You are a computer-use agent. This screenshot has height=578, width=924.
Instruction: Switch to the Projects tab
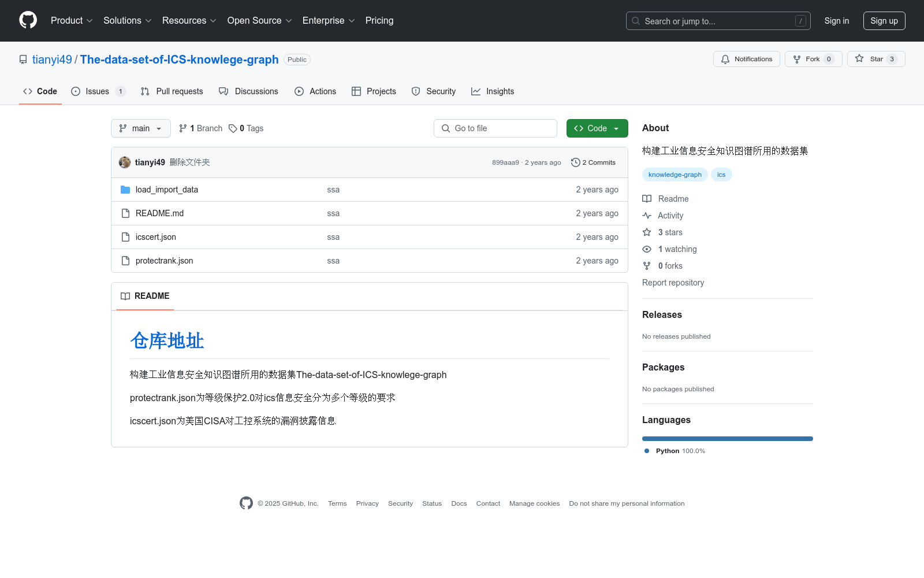(x=374, y=91)
